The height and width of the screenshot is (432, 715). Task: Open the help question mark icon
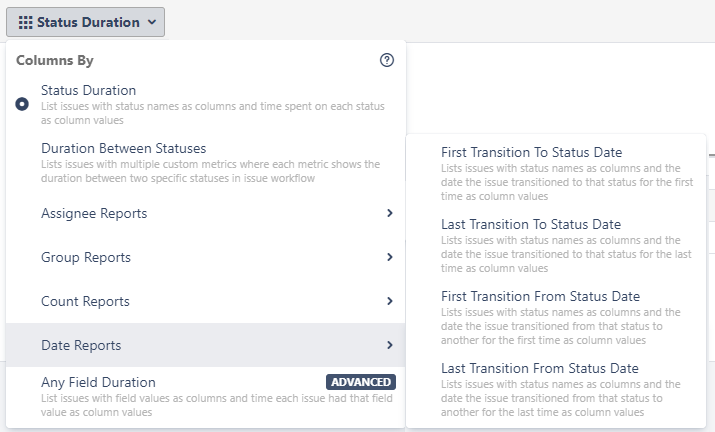(x=387, y=60)
